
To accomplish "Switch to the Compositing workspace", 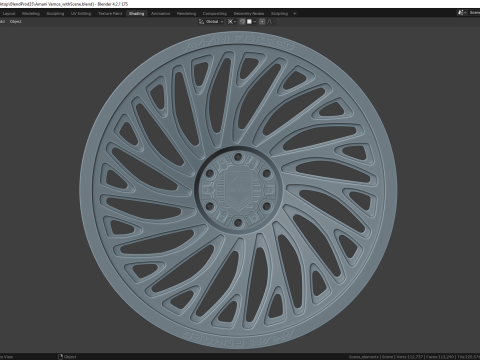I will (215, 14).
